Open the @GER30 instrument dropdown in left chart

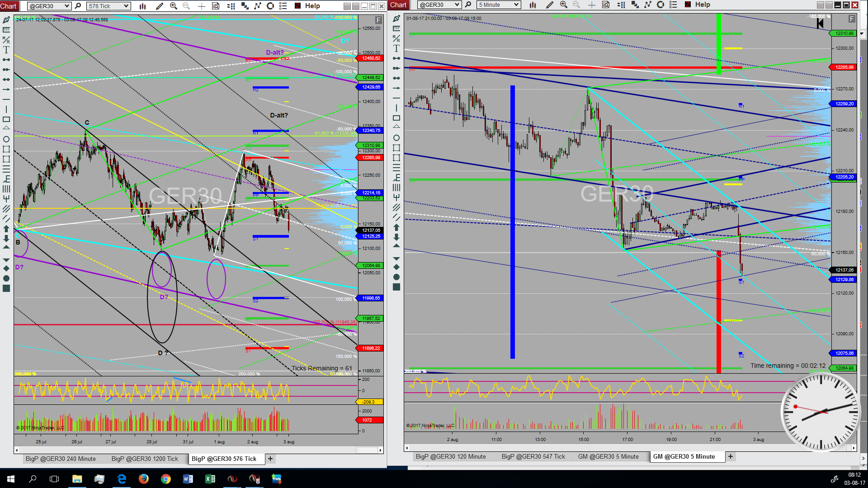(49, 6)
